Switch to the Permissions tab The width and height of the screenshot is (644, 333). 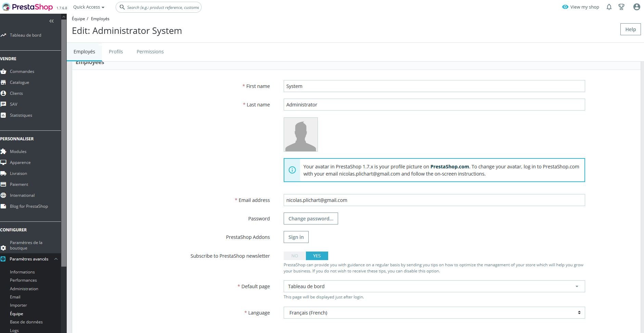150,52
